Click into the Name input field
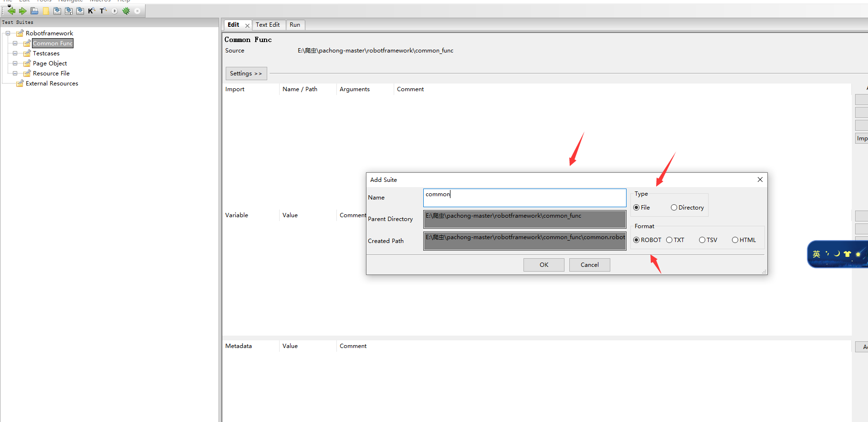The height and width of the screenshot is (422, 868). tap(524, 198)
